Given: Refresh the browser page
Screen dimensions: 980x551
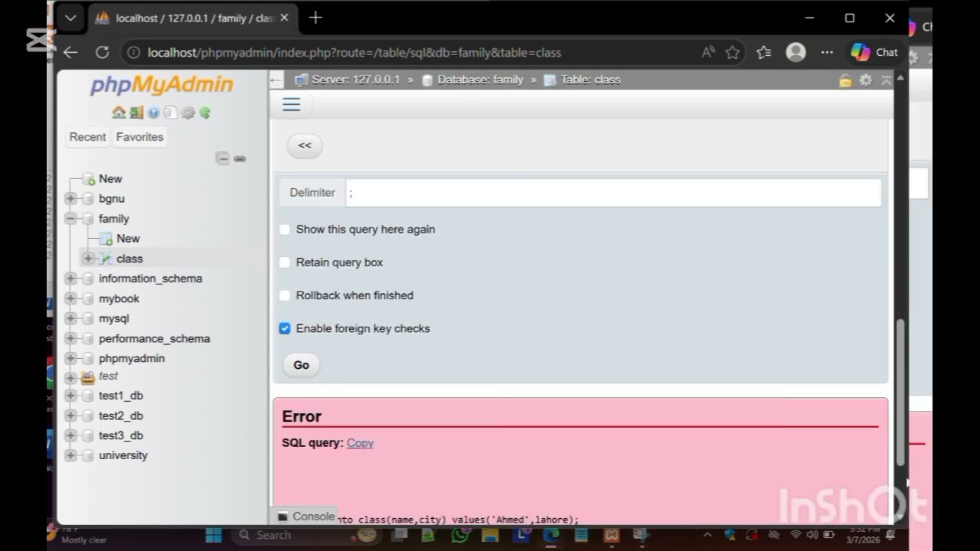Looking at the screenshot, I should [x=102, y=52].
